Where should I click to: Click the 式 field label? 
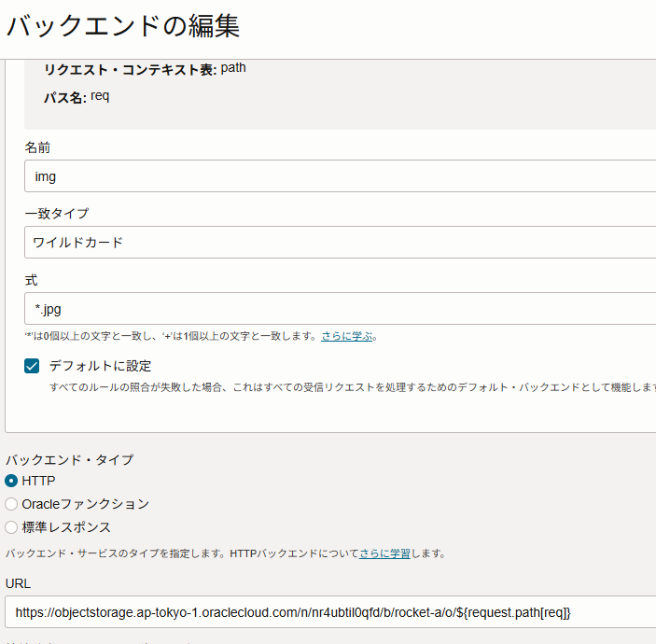pos(31,280)
